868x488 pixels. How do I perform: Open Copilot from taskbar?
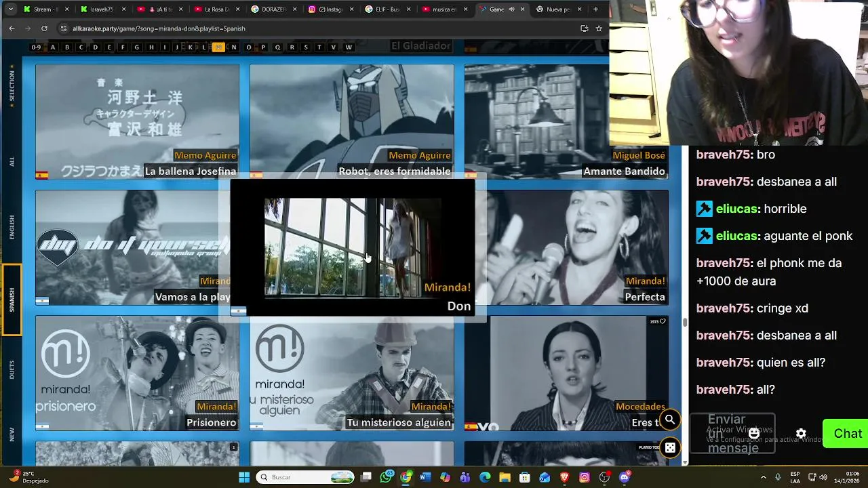(x=445, y=477)
